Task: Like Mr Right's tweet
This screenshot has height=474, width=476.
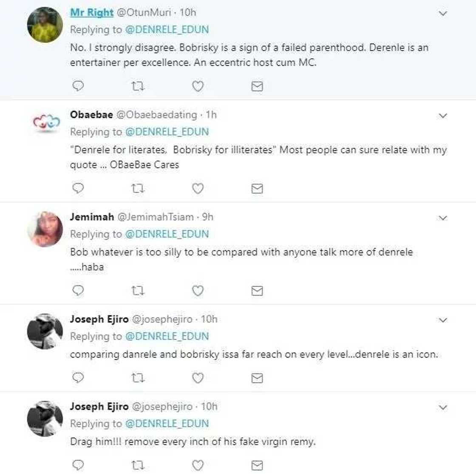Action: click(x=198, y=86)
